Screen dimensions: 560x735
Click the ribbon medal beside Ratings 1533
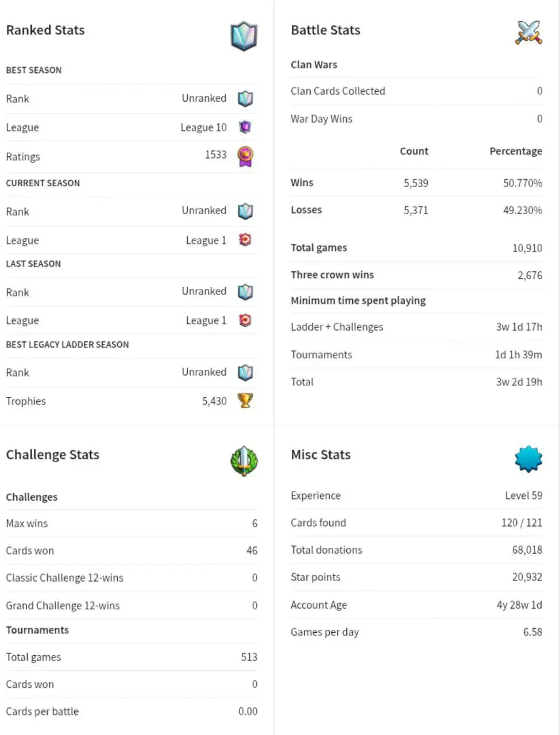[x=245, y=156]
